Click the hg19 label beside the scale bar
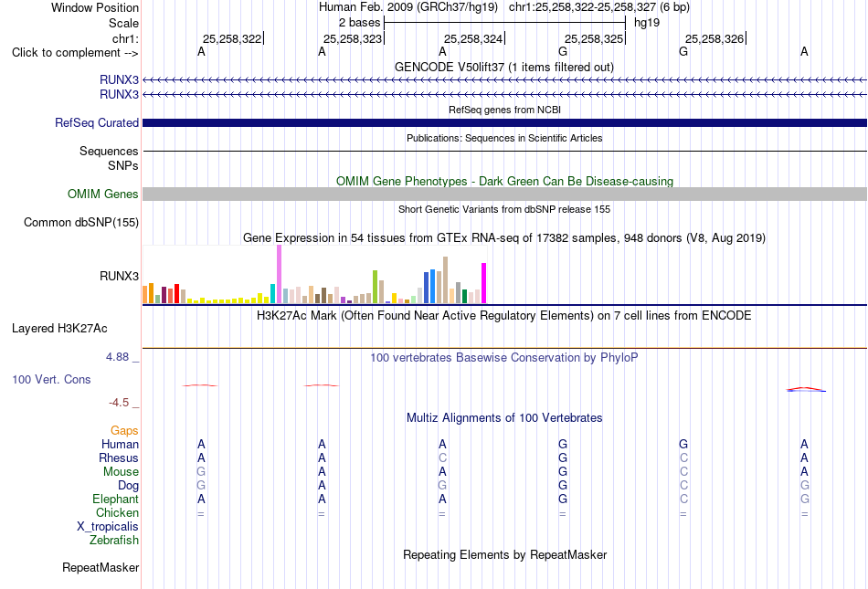The image size is (868, 589). pyautogui.click(x=647, y=23)
